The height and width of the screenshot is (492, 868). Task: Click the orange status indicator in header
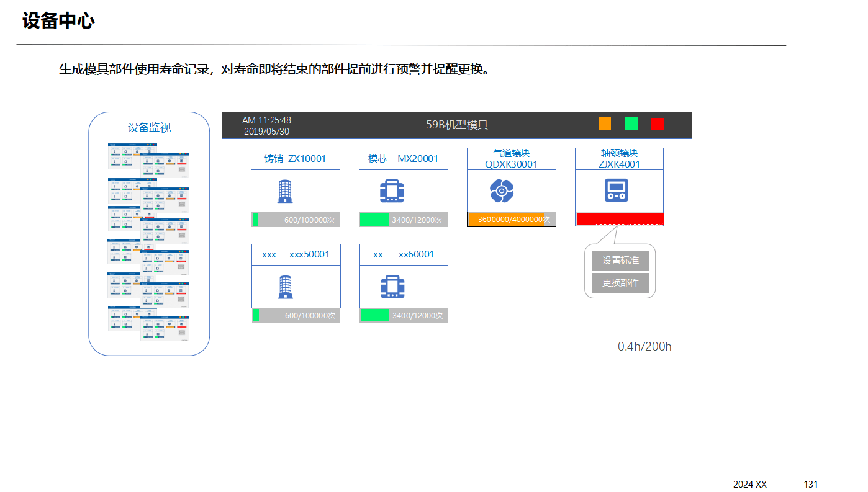pos(605,123)
